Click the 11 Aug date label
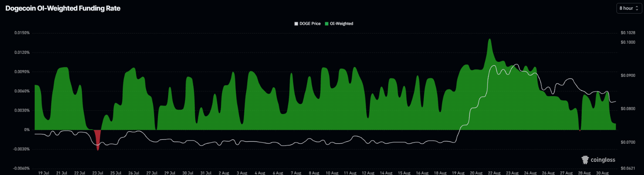644x175 pixels. (351, 173)
